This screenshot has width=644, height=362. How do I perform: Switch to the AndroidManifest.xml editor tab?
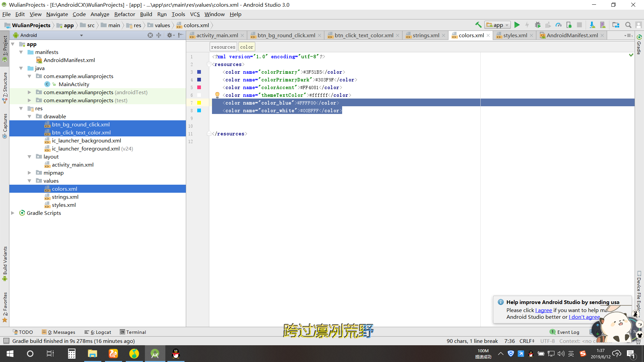click(x=572, y=35)
